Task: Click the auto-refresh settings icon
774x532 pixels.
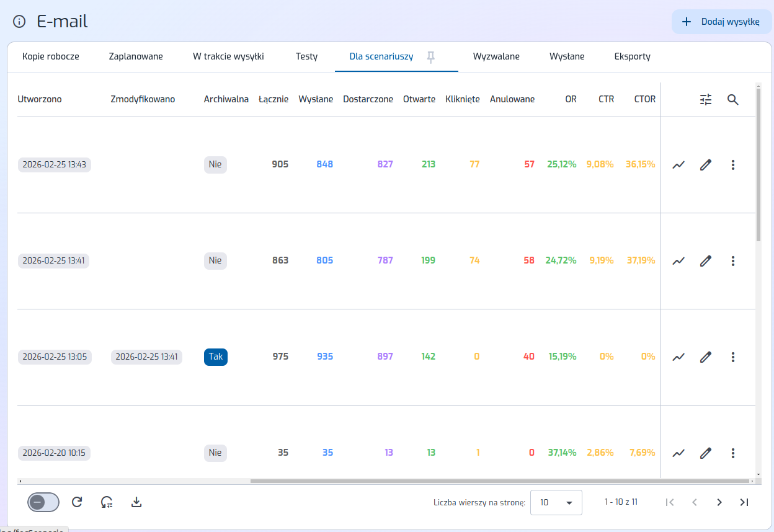Action: point(107,502)
